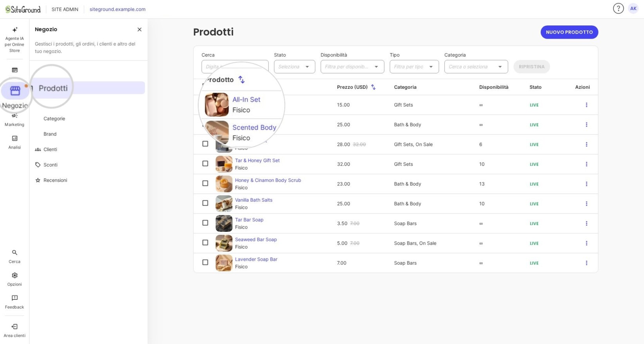644x344 pixels.
Task: Open the Agente IA per Online Store
Action: pyautogui.click(x=14, y=39)
